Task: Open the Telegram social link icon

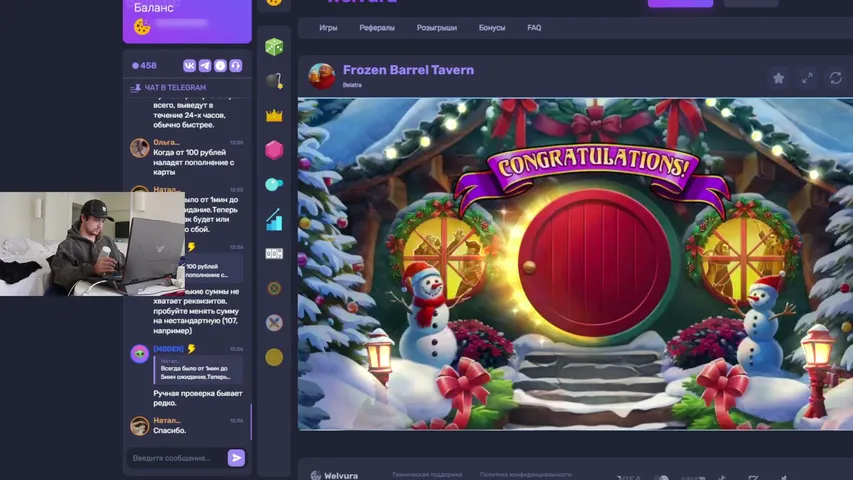Action: (205, 66)
